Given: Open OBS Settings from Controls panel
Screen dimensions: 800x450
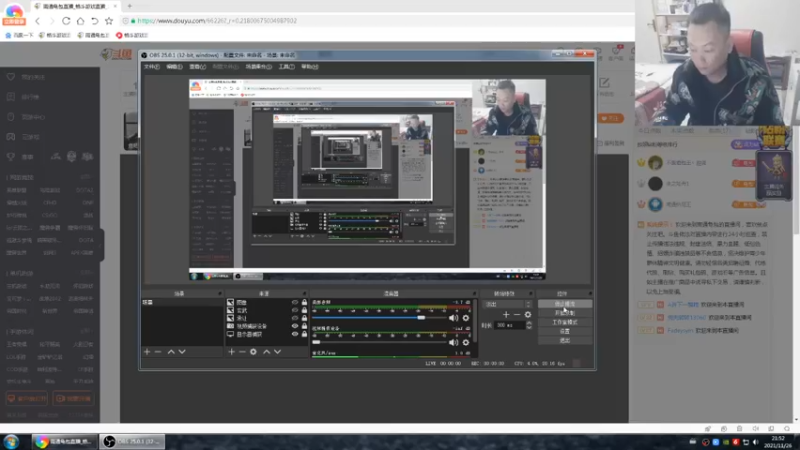Looking at the screenshot, I should [565, 331].
